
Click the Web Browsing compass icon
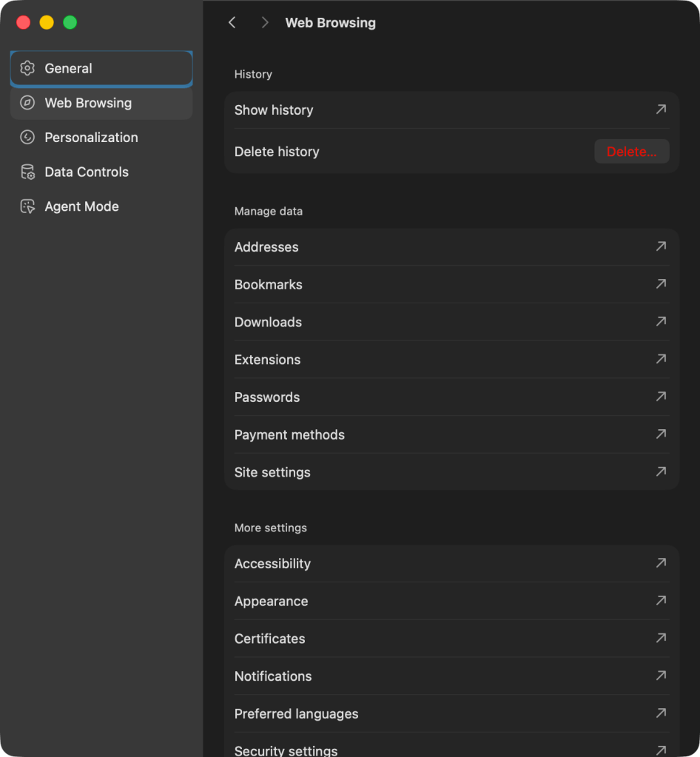[27, 103]
